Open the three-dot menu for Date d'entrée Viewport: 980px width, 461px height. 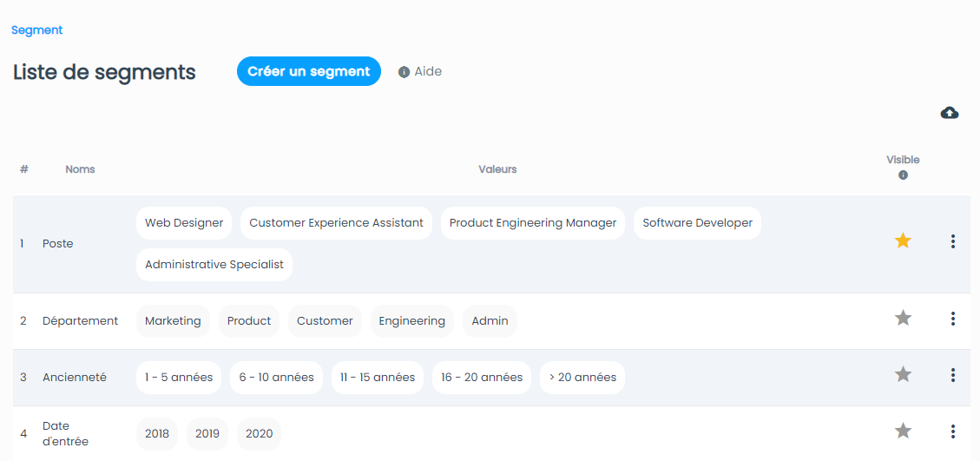952,431
